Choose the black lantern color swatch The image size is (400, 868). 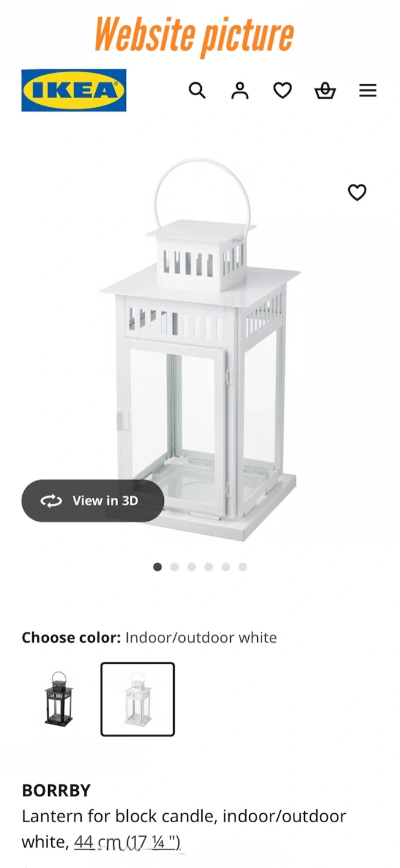(x=59, y=699)
